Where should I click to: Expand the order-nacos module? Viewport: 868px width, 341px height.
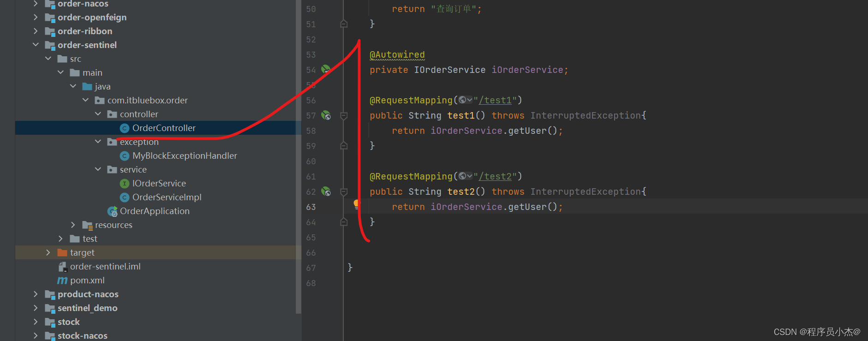[36, 4]
